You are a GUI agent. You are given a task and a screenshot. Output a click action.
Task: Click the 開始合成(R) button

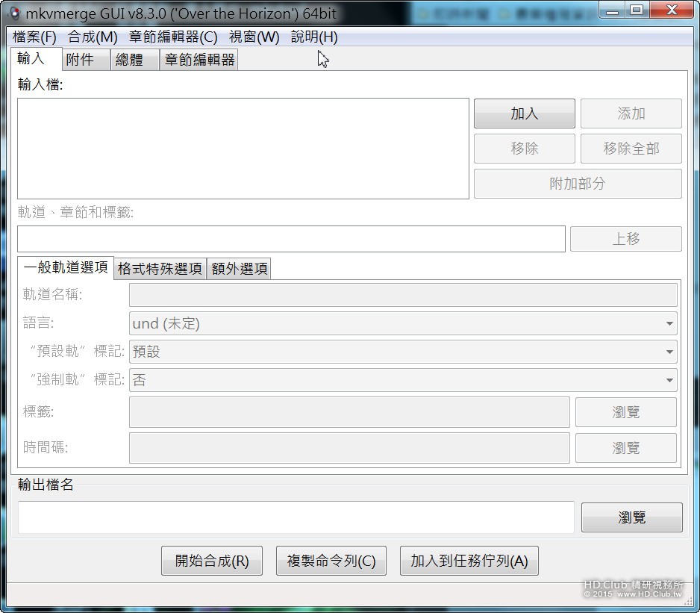click(x=212, y=561)
